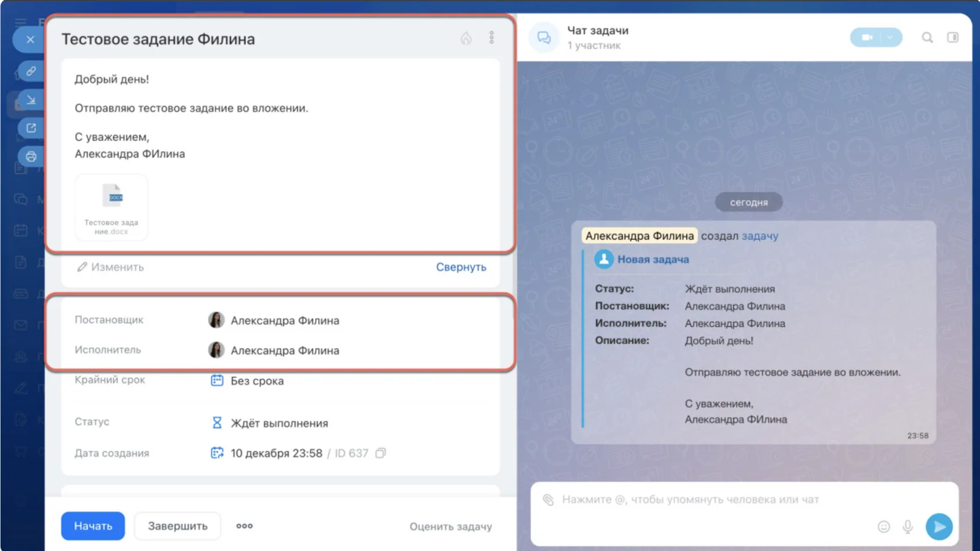The width and height of the screenshot is (980, 551).
Task: Send the chat message
Action: (939, 526)
